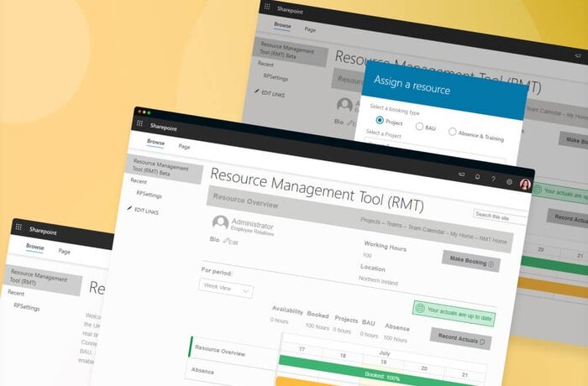This screenshot has height=386, width=588.
Task: Click Record Actuals button in front window
Action: (x=461, y=339)
